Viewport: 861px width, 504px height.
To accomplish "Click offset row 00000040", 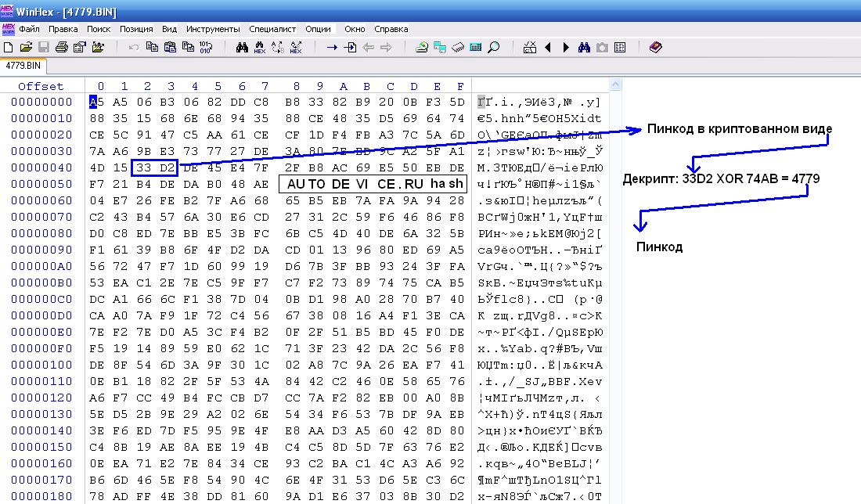I will [41, 167].
